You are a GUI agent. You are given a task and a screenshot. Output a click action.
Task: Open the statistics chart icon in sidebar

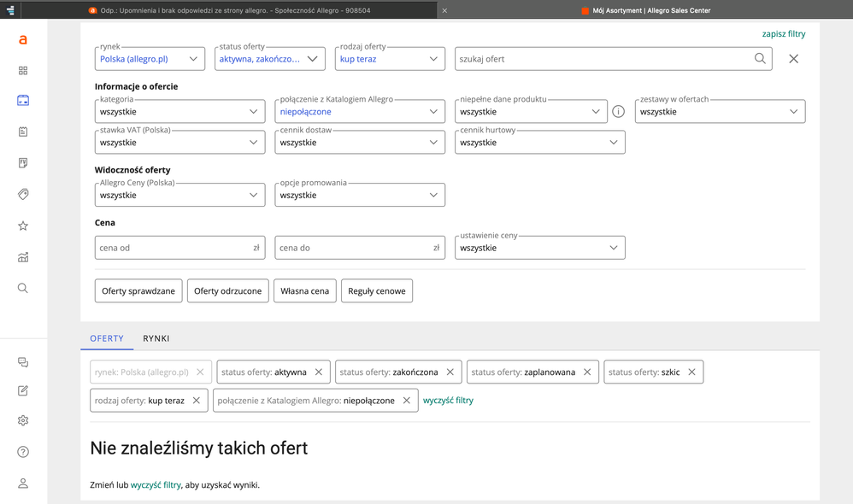tap(23, 257)
